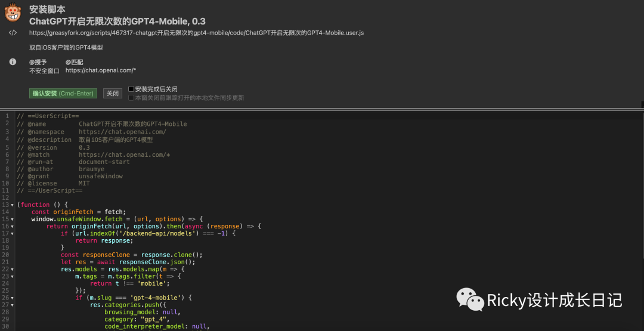Click the const responseClone = response.clone(); line

pyautogui.click(x=131, y=255)
